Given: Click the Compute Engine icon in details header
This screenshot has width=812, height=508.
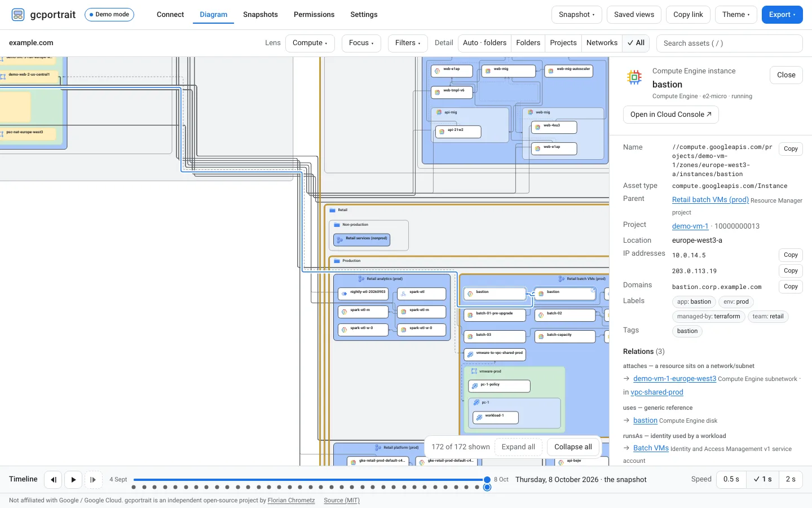Looking at the screenshot, I should (634, 77).
